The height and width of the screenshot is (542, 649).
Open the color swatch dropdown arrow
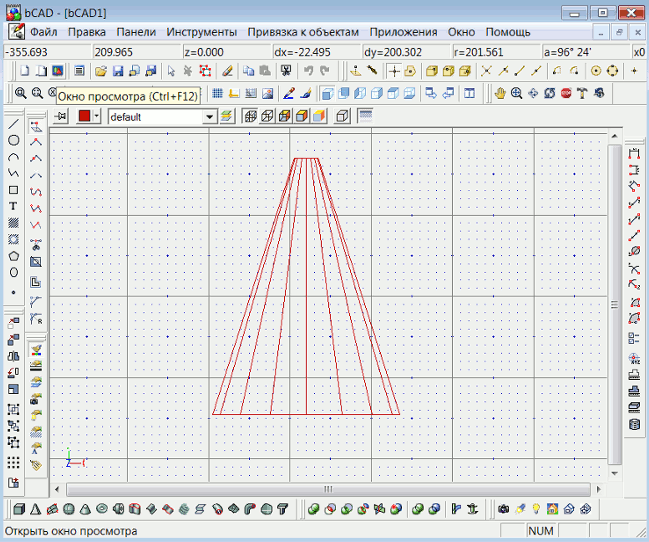(x=96, y=116)
